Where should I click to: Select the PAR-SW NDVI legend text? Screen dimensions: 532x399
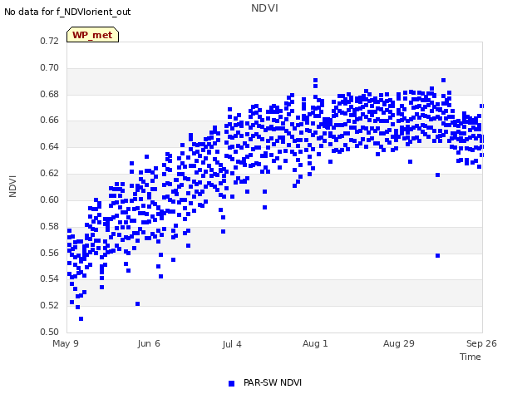click(273, 382)
